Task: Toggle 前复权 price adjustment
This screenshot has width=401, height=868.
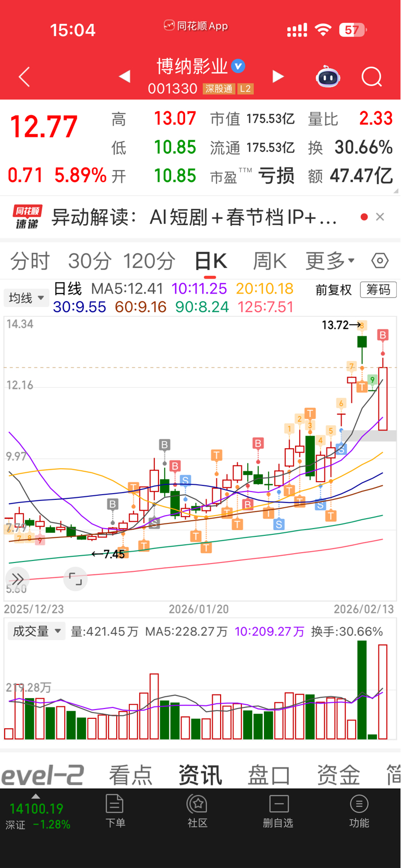Action: click(334, 290)
